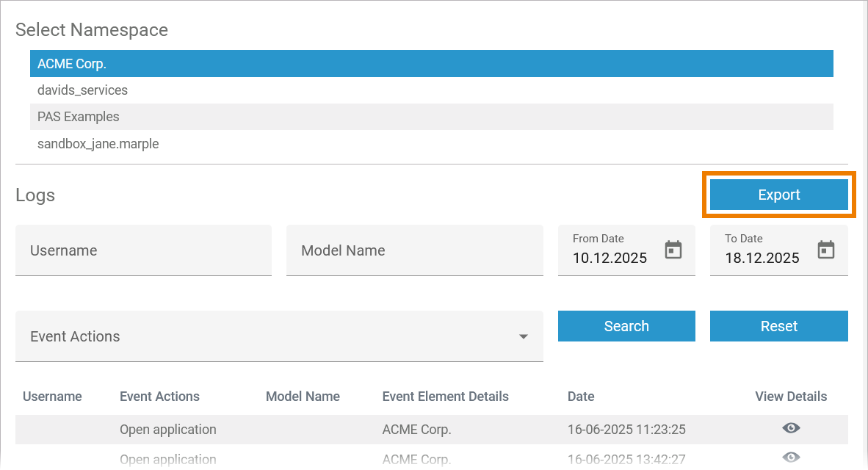Click the To Date value 18.12.2025
The image size is (868, 470).
pos(762,258)
